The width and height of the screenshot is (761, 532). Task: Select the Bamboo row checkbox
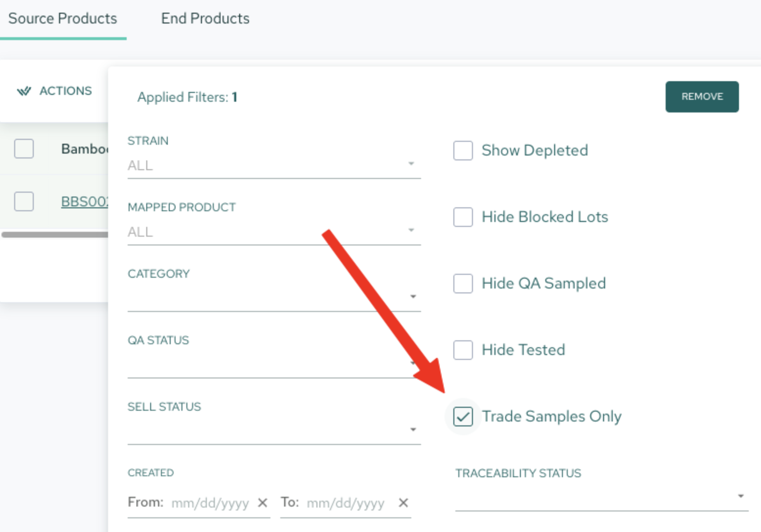tap(24, 149)
